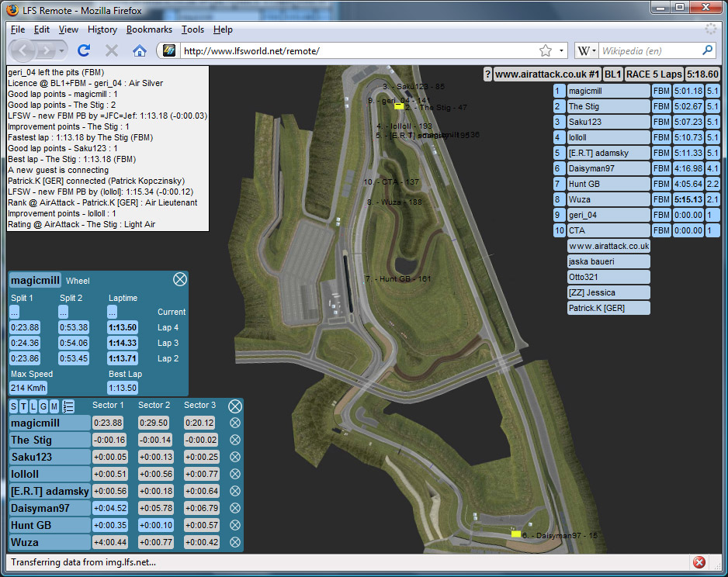
Task: Click the magicmill name button in lap panel
Action: [35, 280]
